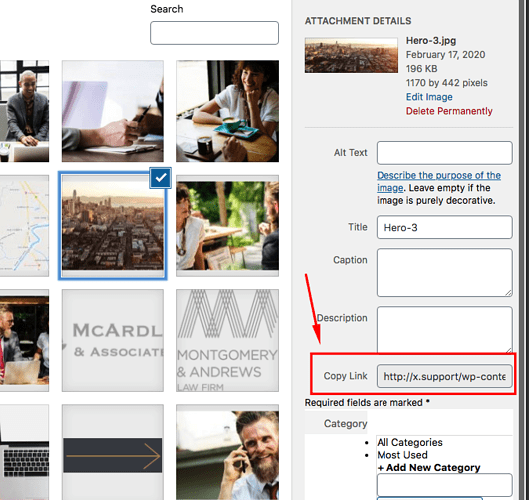Click inside the Description textarea
Image resolution: width=529 pixels, height=500 pixels.
pos(444,330)
